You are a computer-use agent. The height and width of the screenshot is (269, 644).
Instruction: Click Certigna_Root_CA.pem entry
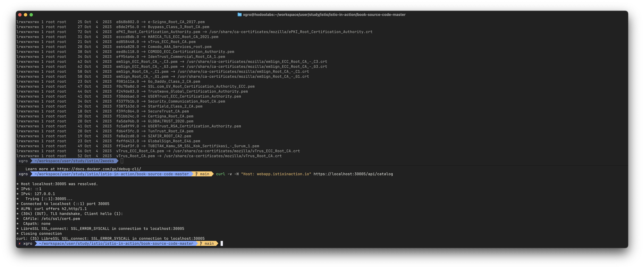[171, 116]
